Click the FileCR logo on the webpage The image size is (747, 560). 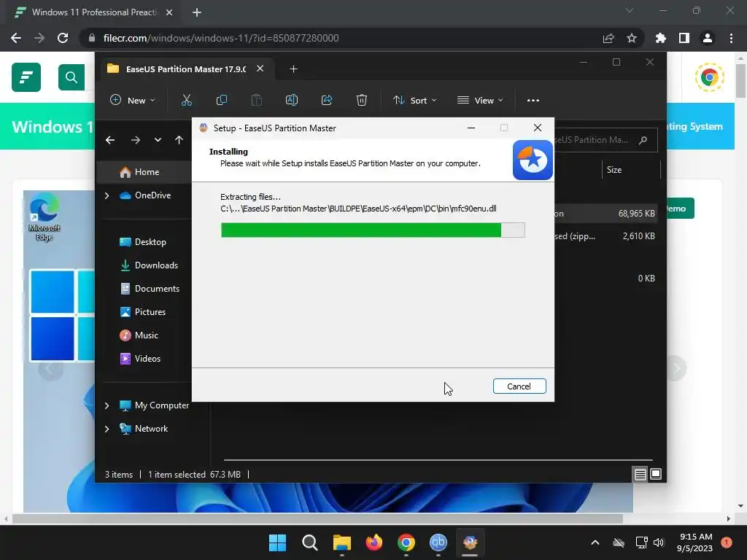click(26, 77)
